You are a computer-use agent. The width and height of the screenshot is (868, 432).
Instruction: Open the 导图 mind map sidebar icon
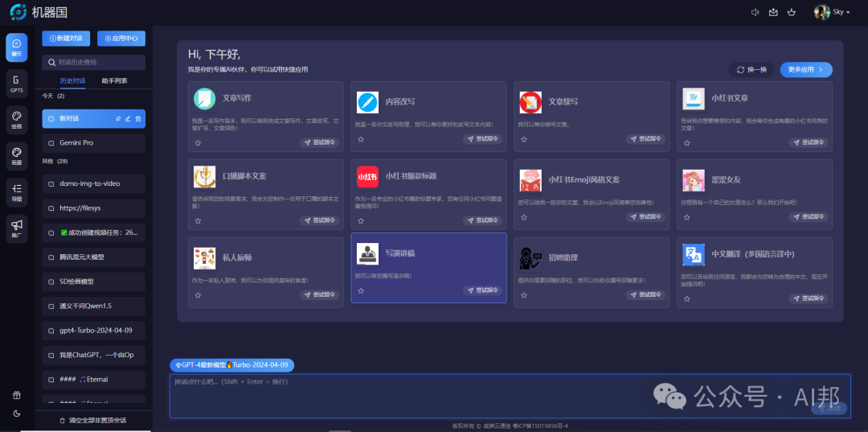pos(16,191)
